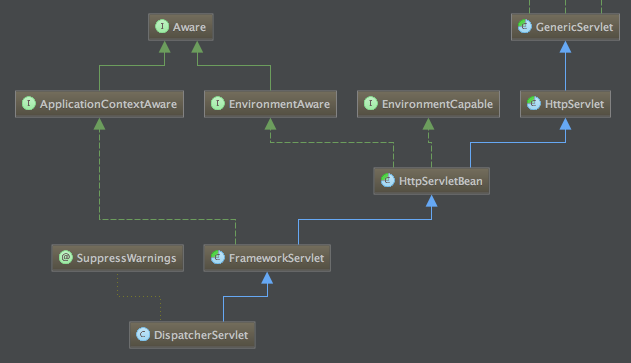Select the DispatcherServlet label
The height and width of the screenshot is (363, 631).
tap(201, 335)
